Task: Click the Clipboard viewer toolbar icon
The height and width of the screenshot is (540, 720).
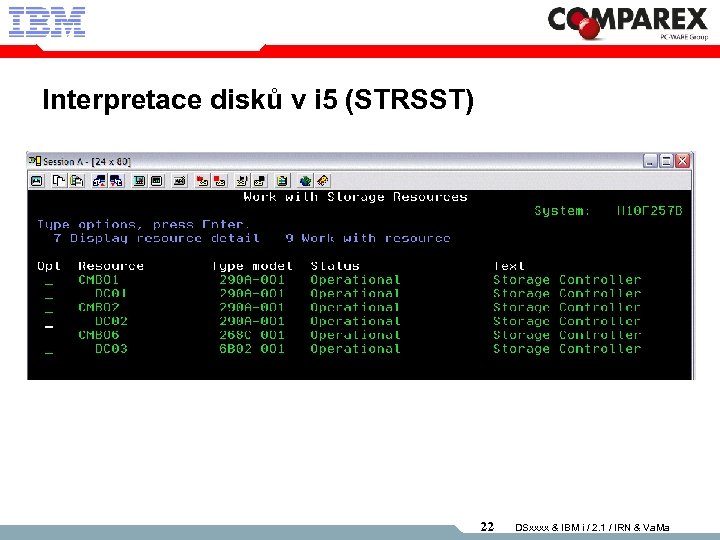Action: [x=282, y=181]
